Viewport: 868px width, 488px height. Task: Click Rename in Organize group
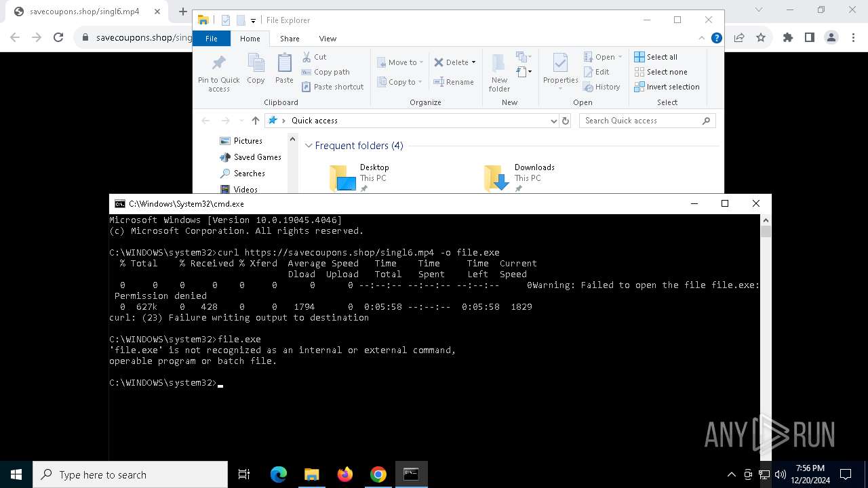(x=454, y=82)
